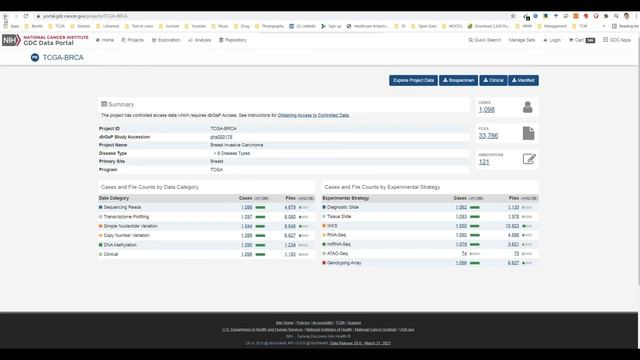The image size is (640, 360).
Task: Click the Data Category column header
Action: [114, 198]
